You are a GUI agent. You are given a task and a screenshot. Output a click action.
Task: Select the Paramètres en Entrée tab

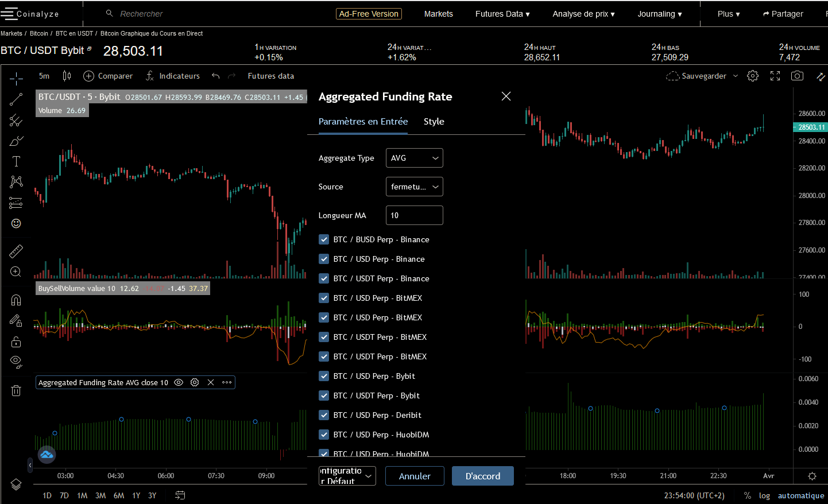point(363,122)
